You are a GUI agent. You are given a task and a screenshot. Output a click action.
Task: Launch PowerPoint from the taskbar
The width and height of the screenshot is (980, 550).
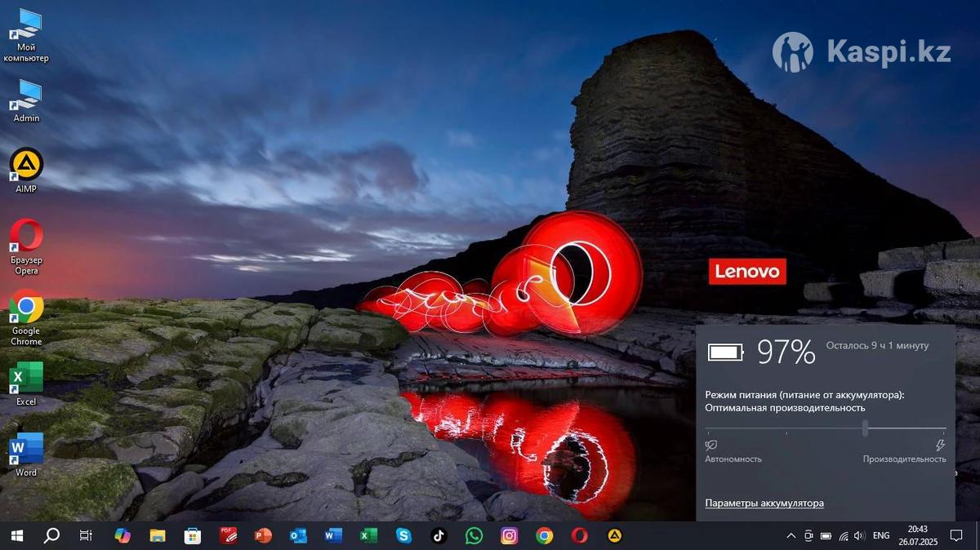pos(263,536)
